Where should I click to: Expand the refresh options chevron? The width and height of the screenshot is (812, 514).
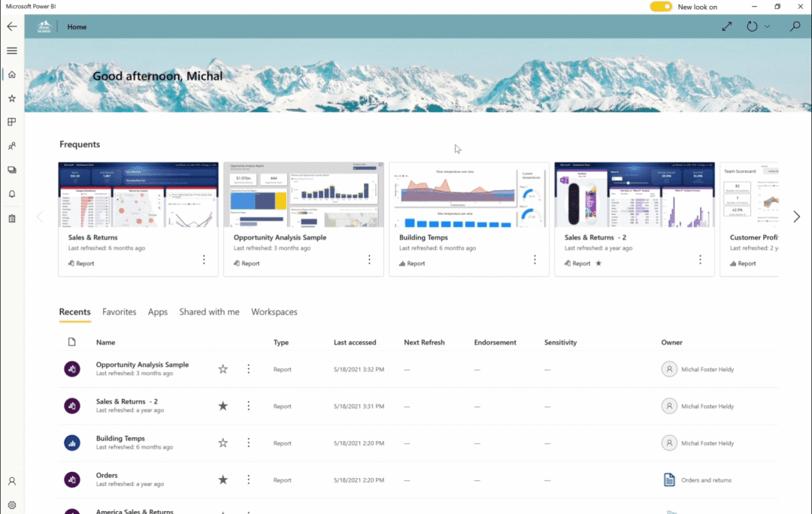767,26
